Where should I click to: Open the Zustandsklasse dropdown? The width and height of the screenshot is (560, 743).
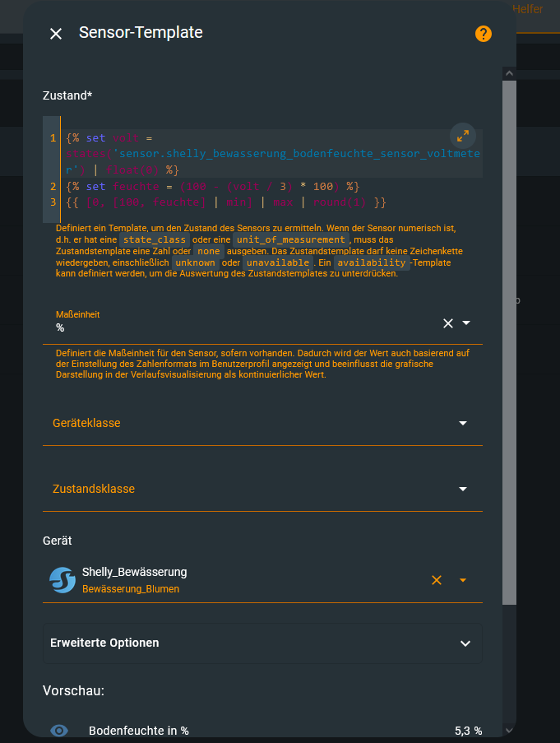pyautogui.click(x=463, y=489)
